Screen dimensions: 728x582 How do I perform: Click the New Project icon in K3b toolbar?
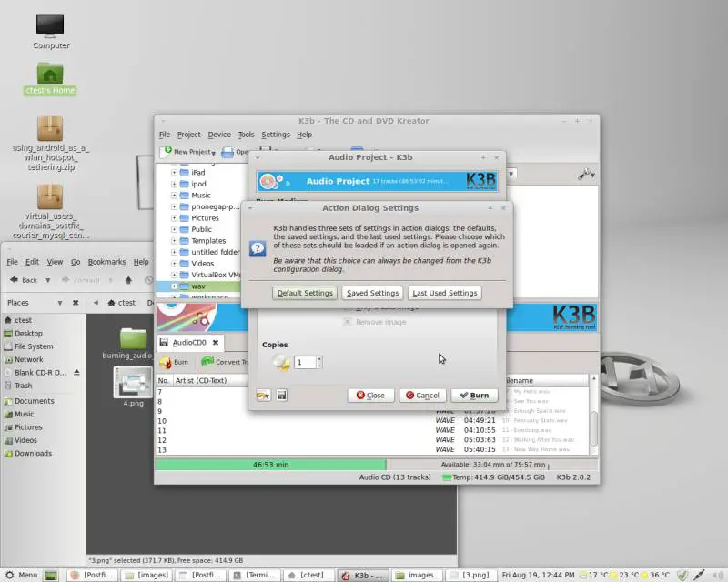click(167, 151)
